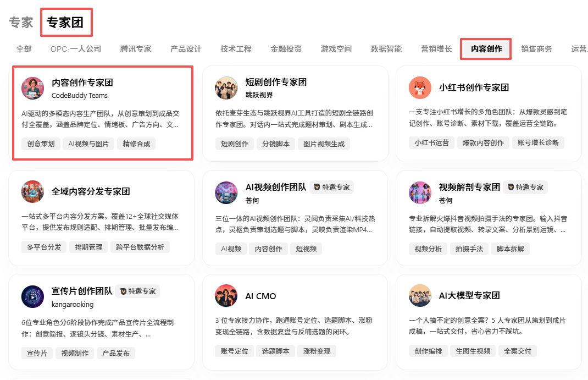The height and width of the screenshot is (380, 588).
Task: Open the 销售商务 category tab
Action: pos(537,49)
